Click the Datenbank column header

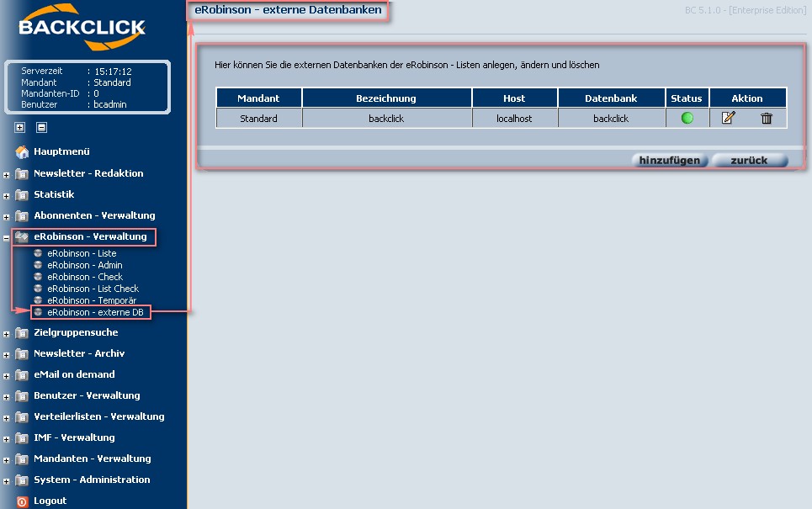tap(611, 98)
